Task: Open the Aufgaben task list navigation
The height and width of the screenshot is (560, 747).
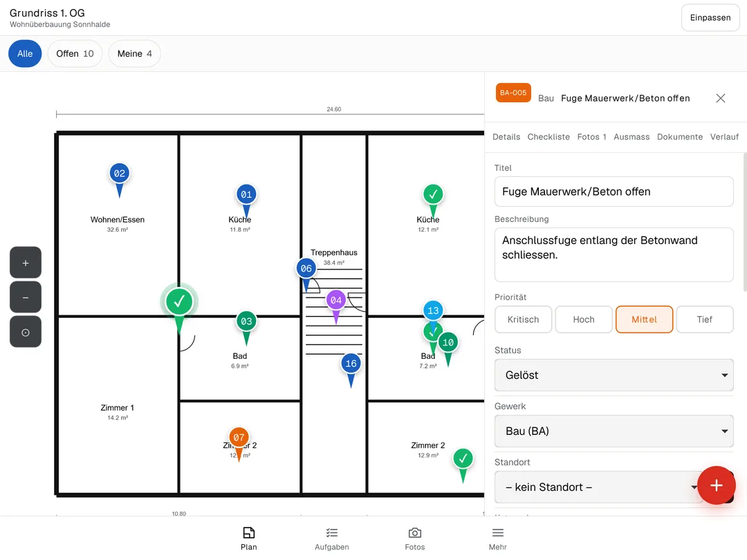Action: pos(332,539)
